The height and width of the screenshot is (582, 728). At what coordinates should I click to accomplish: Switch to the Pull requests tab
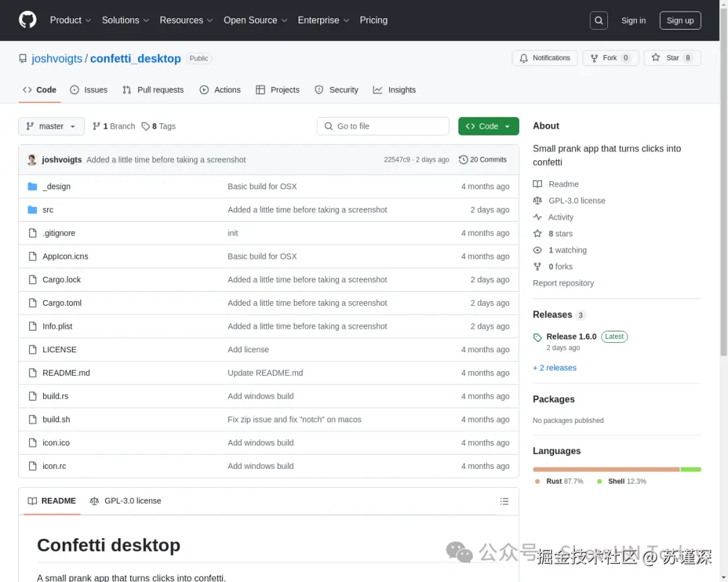click(x=153, y=90)
